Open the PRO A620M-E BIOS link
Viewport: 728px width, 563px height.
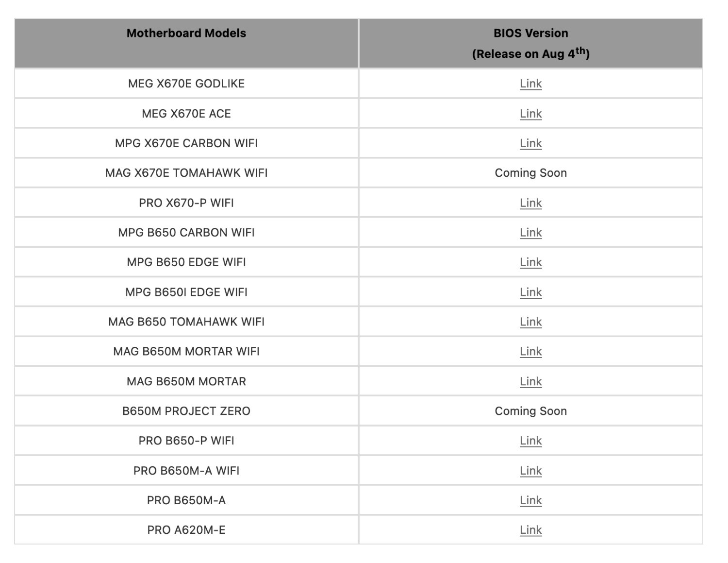click(530, 530)
